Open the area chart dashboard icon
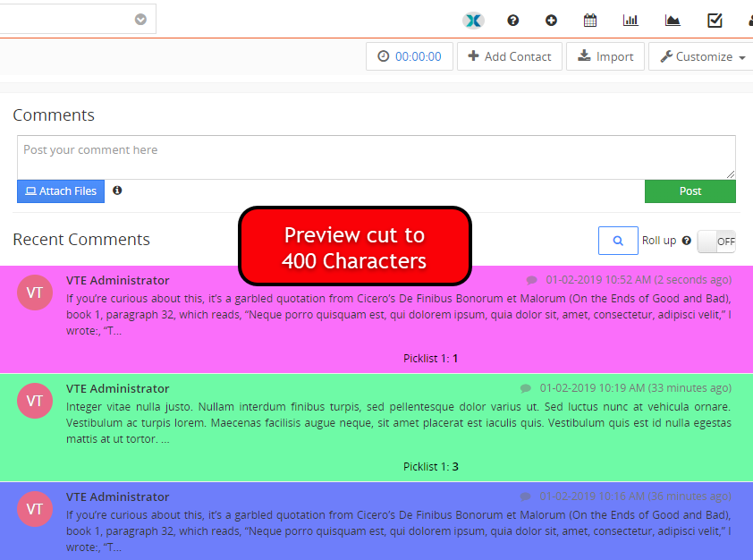This screenshot has height=560, width=753. tap(673, 21)
